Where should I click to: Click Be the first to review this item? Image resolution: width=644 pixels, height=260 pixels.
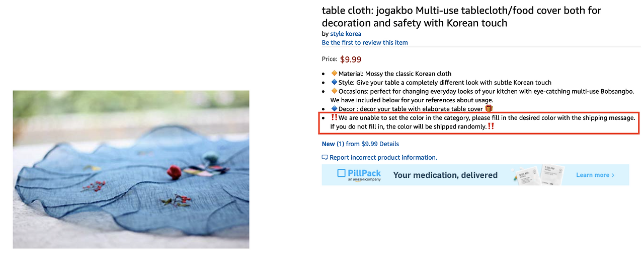click(x=365, y=42)
